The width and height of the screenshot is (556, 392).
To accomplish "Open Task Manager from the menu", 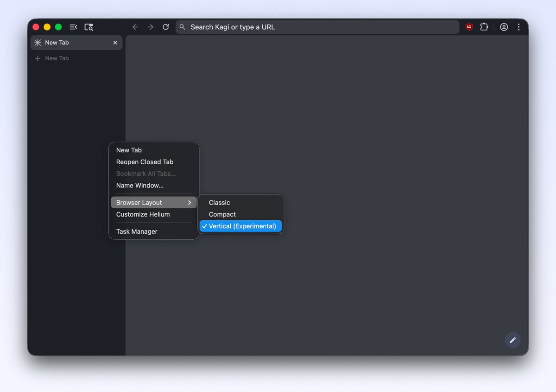I will 154,231.
